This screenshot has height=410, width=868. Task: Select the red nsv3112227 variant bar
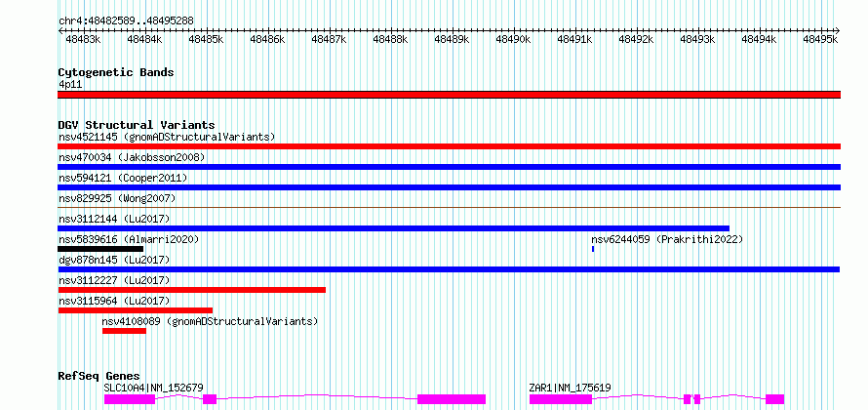click(191, 290)
